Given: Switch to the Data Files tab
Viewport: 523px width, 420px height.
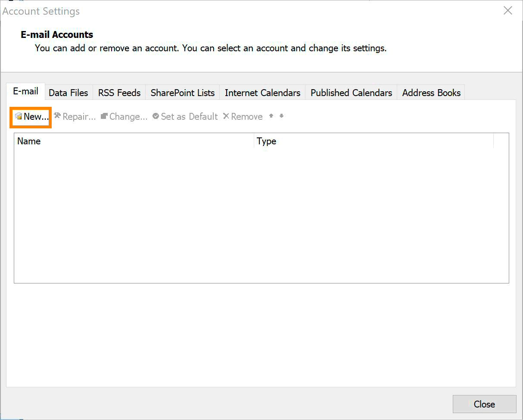Looking at the screenshot, I should tap(68, 93).
